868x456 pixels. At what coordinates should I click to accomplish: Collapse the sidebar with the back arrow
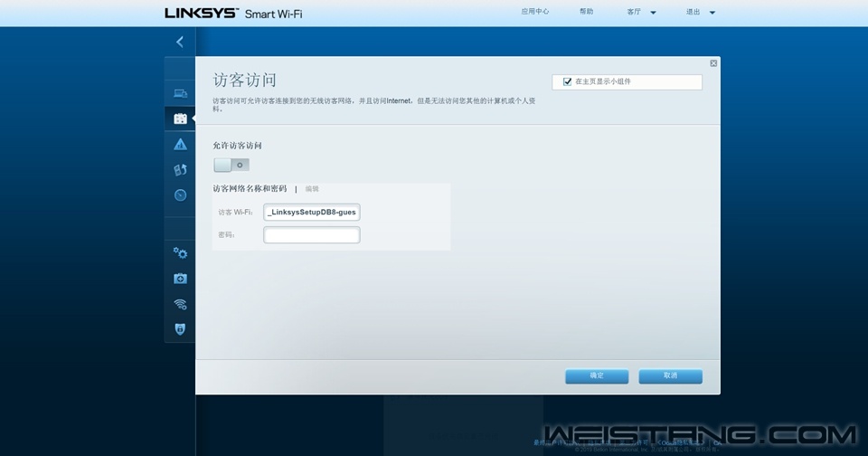coord(180,42)
